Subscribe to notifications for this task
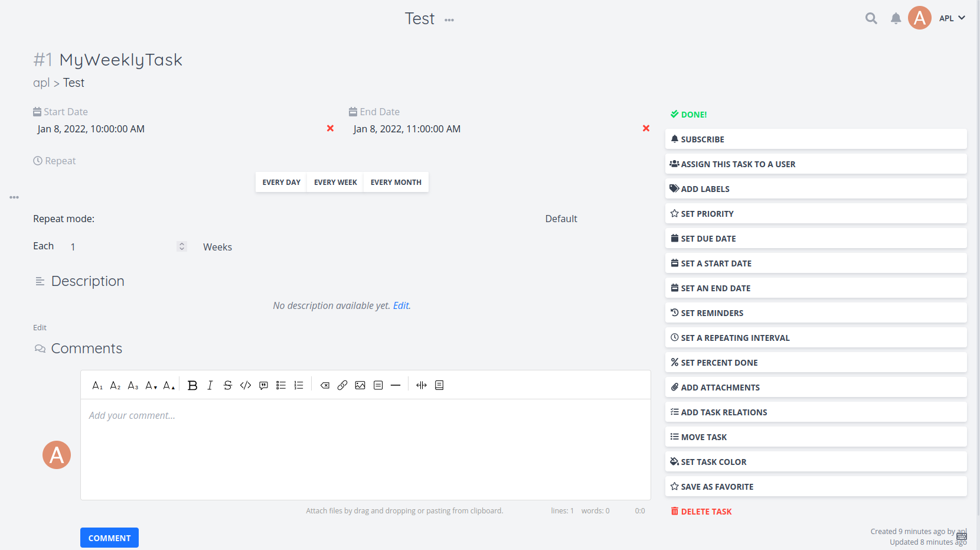Screen dimensions: 980x550 (816, 139)
